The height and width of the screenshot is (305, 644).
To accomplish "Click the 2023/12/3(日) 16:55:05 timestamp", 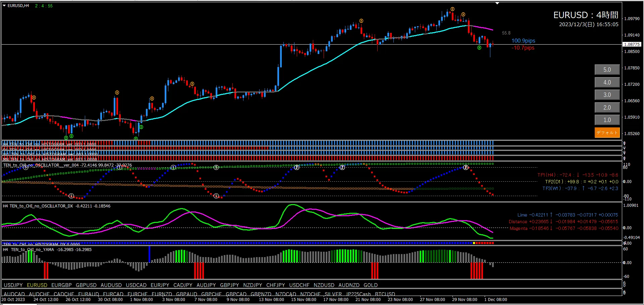I will point(589,24).
